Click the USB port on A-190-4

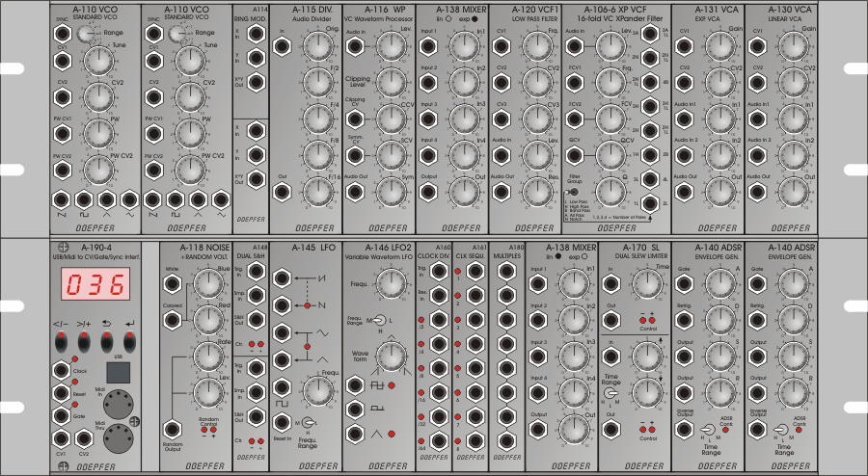click(x=118, y=370)
